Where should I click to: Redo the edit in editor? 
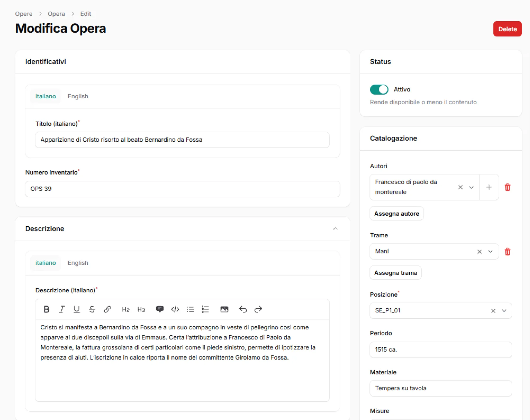[258, 309]
